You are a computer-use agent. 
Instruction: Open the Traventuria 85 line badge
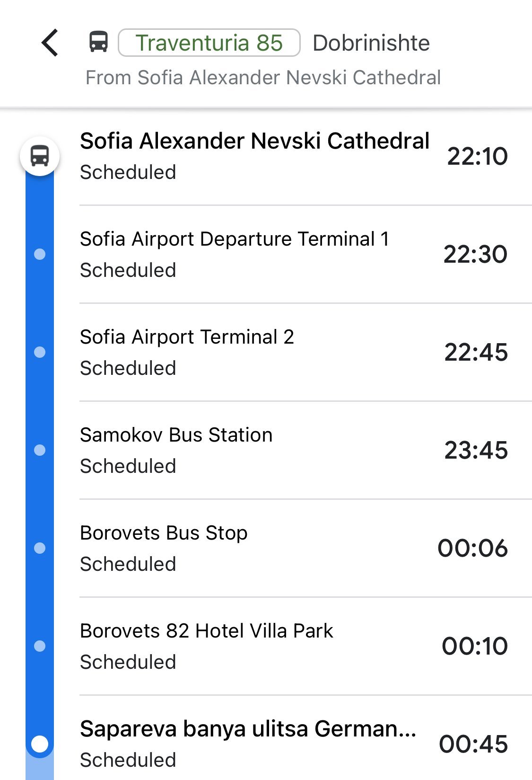(209, 43)
